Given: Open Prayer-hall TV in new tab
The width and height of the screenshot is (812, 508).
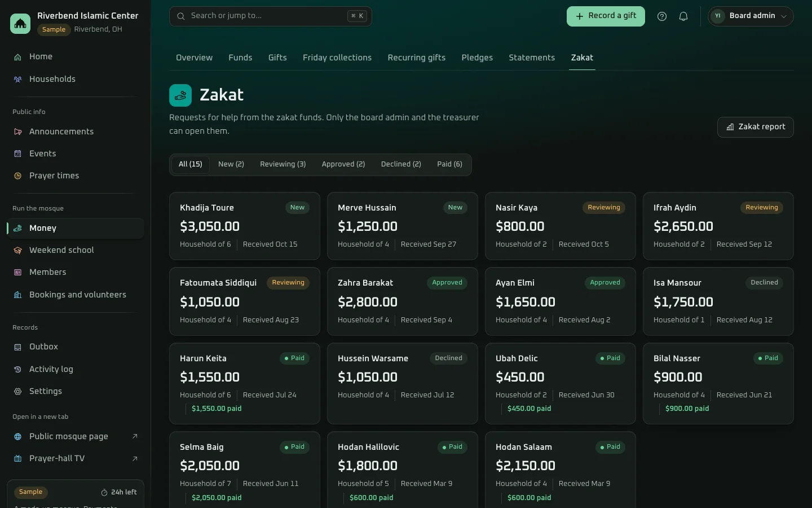Looking at the screenshot, I should point(76,459).
